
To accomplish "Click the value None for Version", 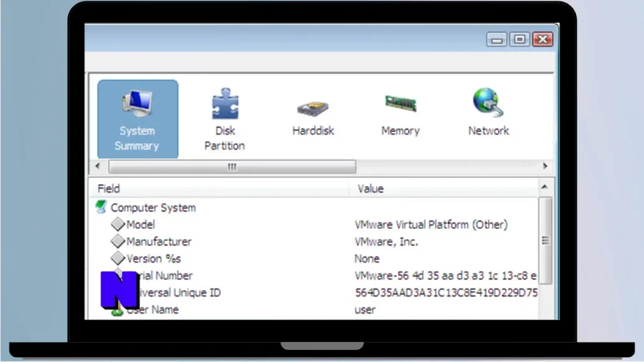I will coord(367,258).
